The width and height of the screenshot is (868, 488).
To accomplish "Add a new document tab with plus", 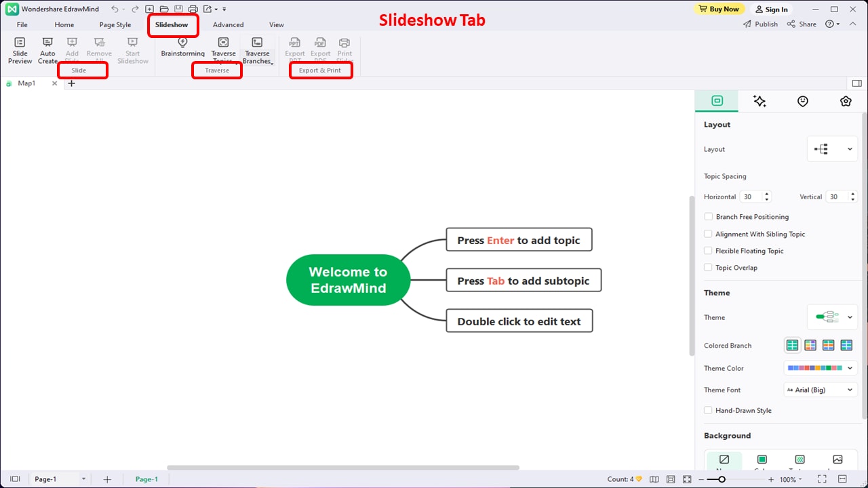I will 71,83.
